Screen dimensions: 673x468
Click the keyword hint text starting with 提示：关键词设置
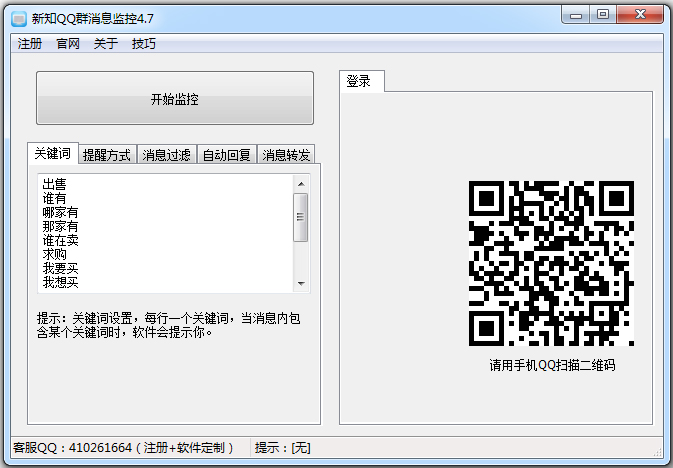[168, 325]
